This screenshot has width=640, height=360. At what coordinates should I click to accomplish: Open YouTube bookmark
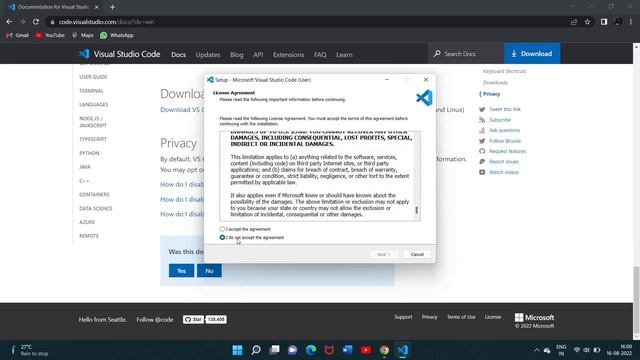(50, 36)
